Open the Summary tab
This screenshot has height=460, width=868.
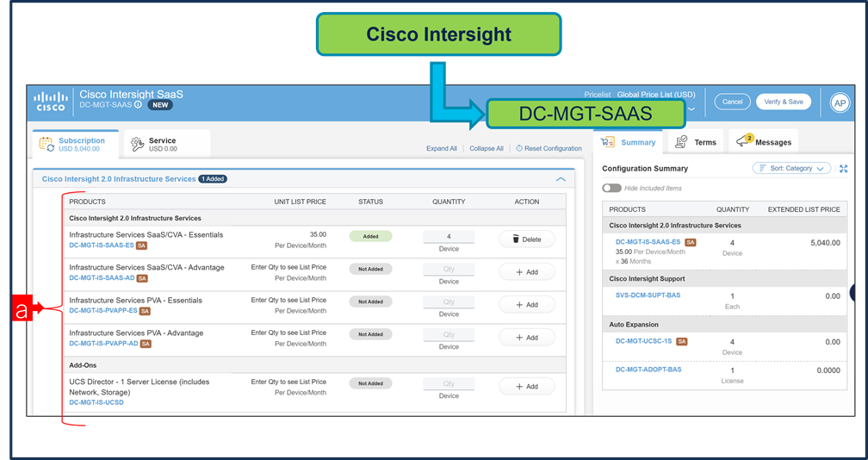628,142
